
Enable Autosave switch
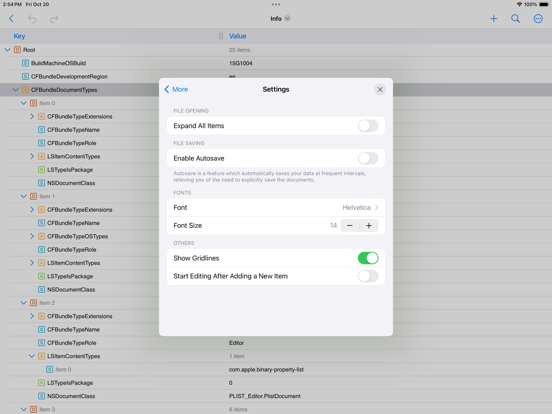(368, 158)
